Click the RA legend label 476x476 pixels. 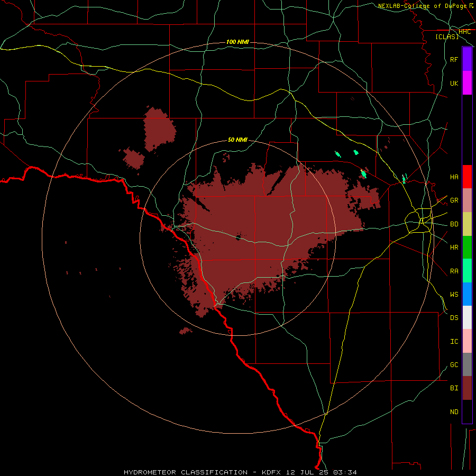pyautogui.click(x=454, y=271)
